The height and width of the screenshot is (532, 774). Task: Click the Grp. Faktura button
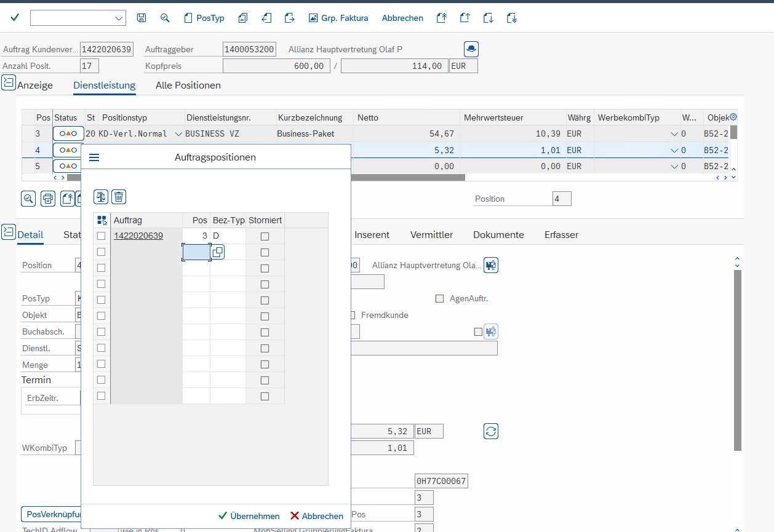[x=338, y=18]
